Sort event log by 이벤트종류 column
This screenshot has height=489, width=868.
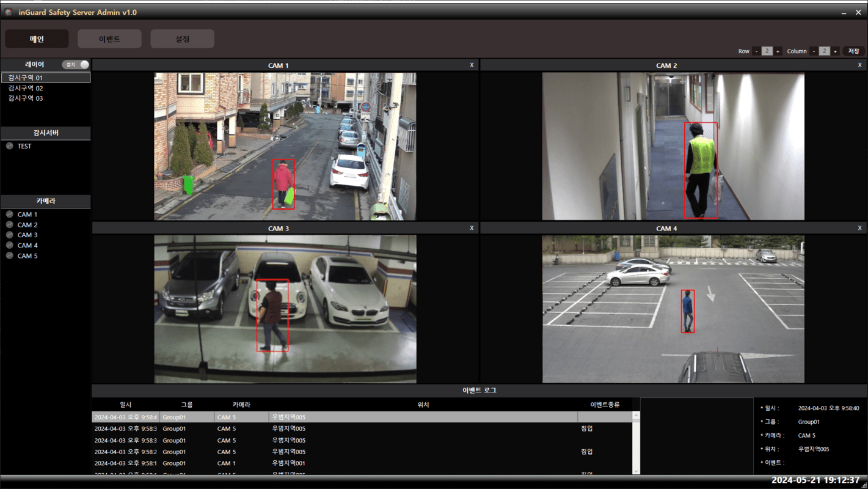605,405
